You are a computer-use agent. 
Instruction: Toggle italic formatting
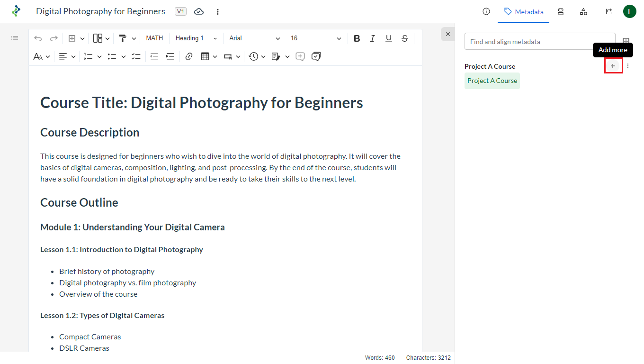point(373,38)
